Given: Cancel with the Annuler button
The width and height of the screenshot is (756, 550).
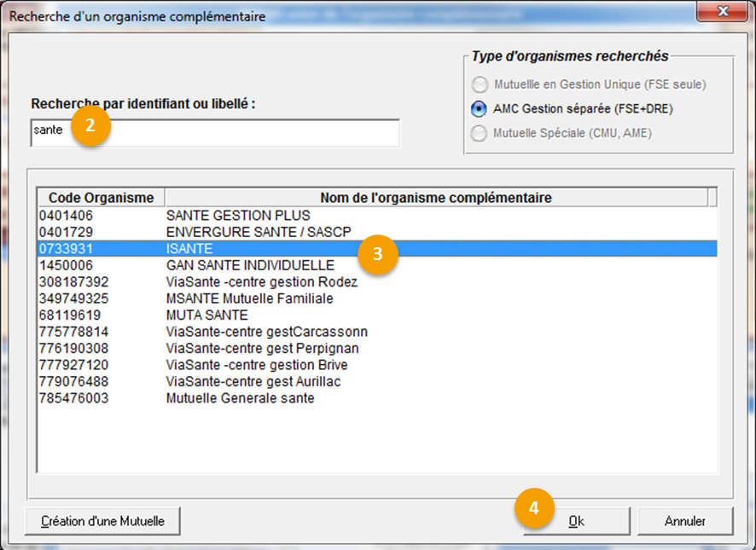Looking at the screenshot, I should coord(684,521).
